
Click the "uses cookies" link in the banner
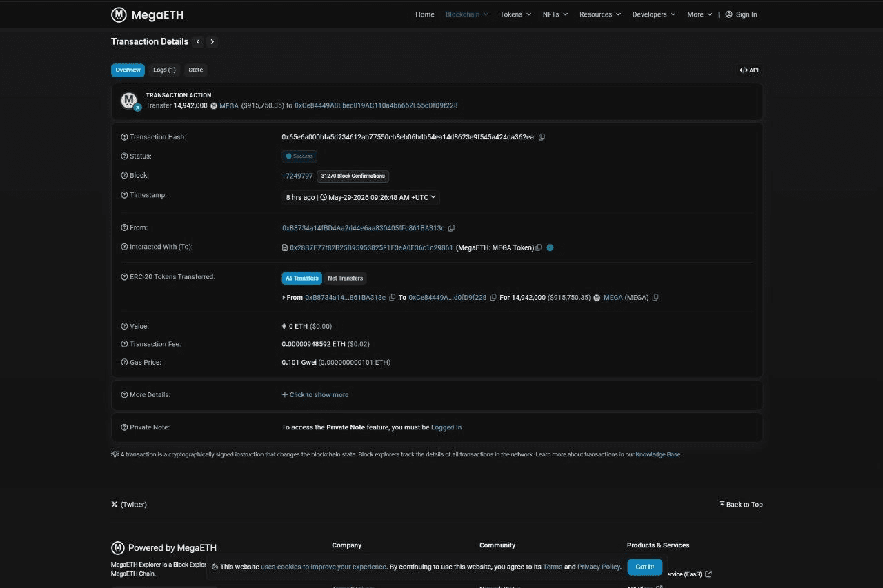(x=324, y=567)
